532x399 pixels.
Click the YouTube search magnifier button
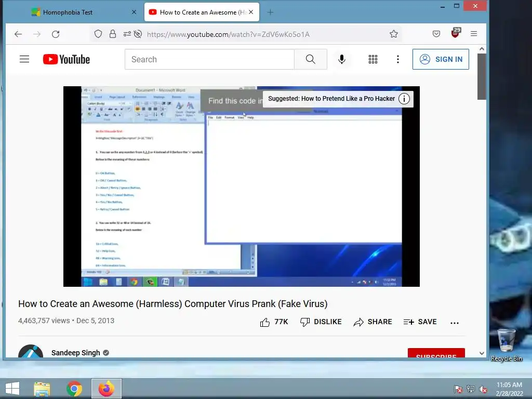click(x=311, y=59)
